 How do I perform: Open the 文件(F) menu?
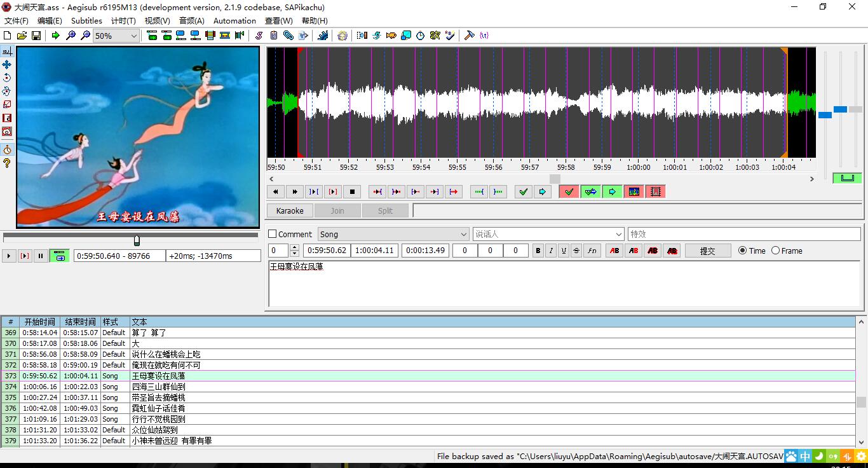point(17,20)
